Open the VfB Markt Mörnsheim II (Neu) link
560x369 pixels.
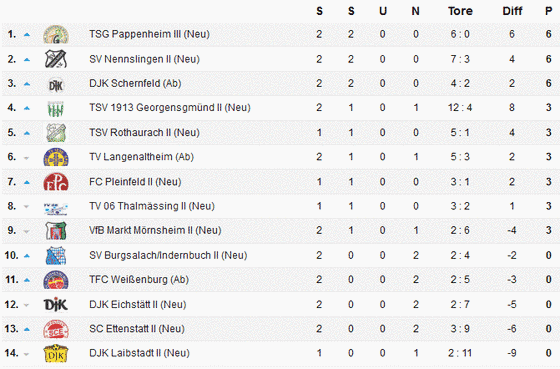tap(155, 230)
